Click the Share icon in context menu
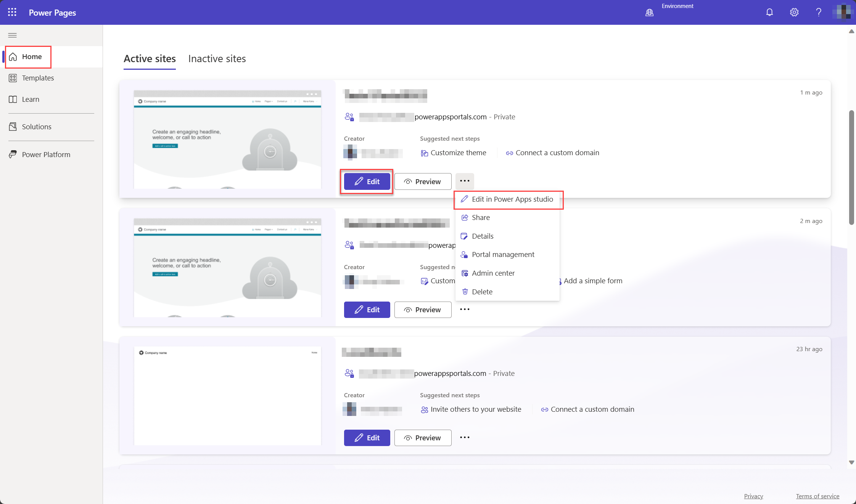The width and height of the screenshot is (856, 504). tap(465, 217)
